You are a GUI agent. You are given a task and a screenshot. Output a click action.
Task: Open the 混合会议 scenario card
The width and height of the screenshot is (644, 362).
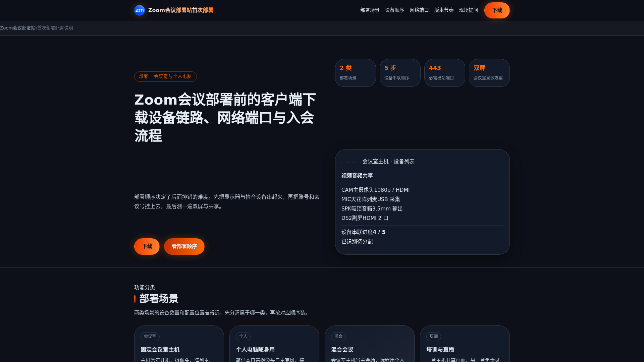(x=370, y=344)
